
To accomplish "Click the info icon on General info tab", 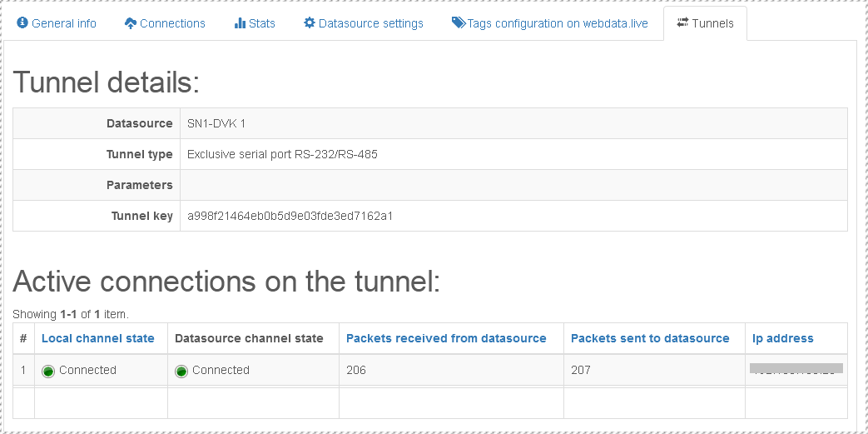I will [x=22, y=23].
